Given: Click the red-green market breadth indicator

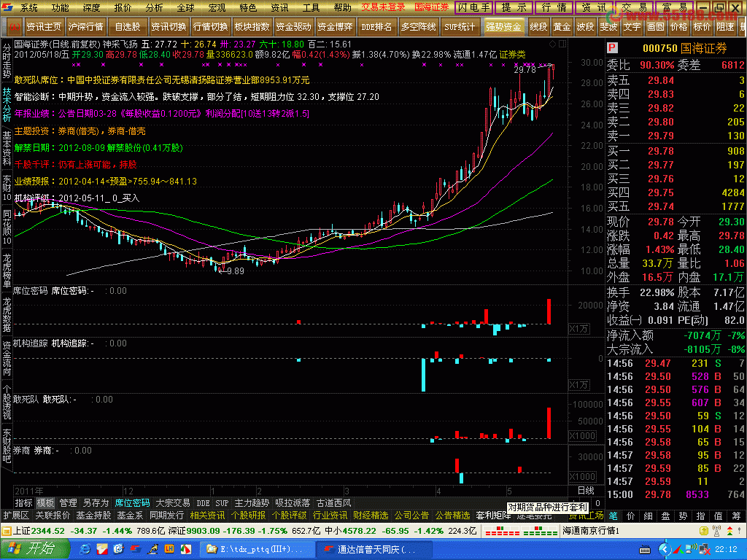Looking at the screenshot, I should pyautogui.click(x=521, y=531).
